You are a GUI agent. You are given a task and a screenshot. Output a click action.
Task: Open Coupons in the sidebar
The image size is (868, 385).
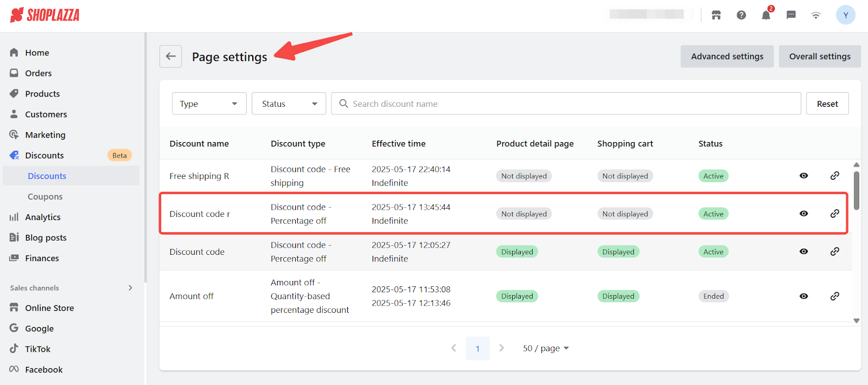pos(45,196)
